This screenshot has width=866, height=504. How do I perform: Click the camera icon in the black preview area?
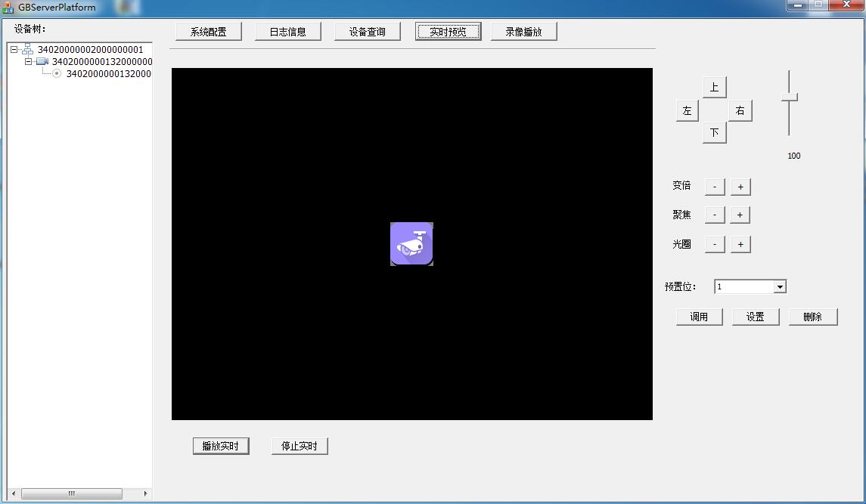(411, 243)
